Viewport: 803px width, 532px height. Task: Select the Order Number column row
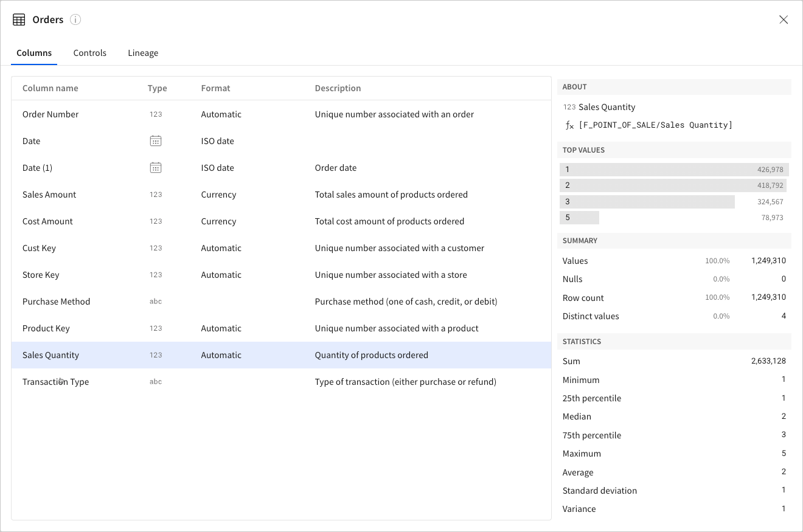coord(281,114)
